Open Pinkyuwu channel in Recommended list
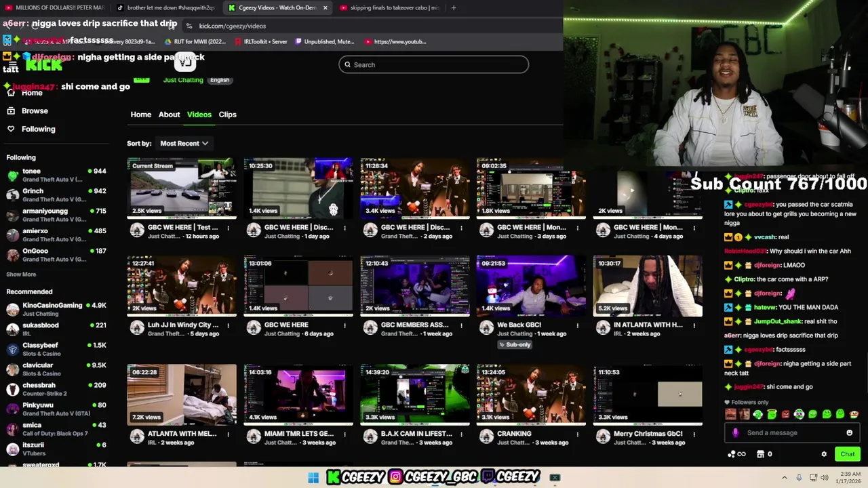868x488 pixels. (54, 409)
